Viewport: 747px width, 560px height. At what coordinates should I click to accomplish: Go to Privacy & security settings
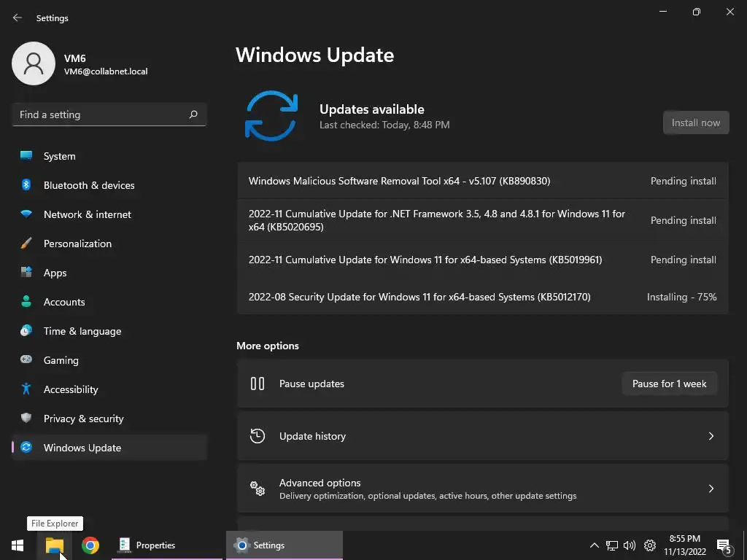tap(109, 419)
